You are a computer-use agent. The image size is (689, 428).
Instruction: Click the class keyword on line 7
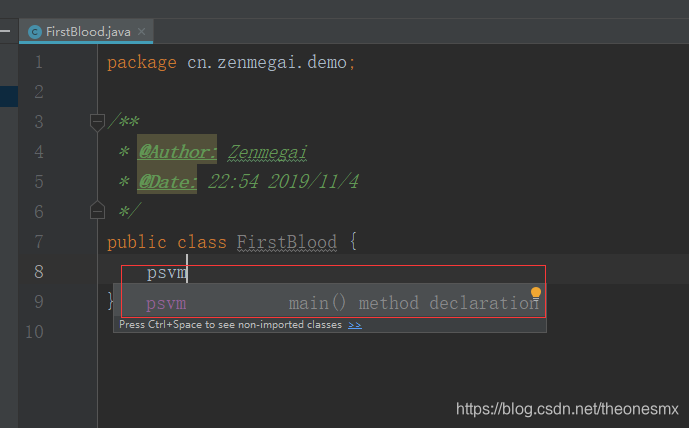coord(202,242)
